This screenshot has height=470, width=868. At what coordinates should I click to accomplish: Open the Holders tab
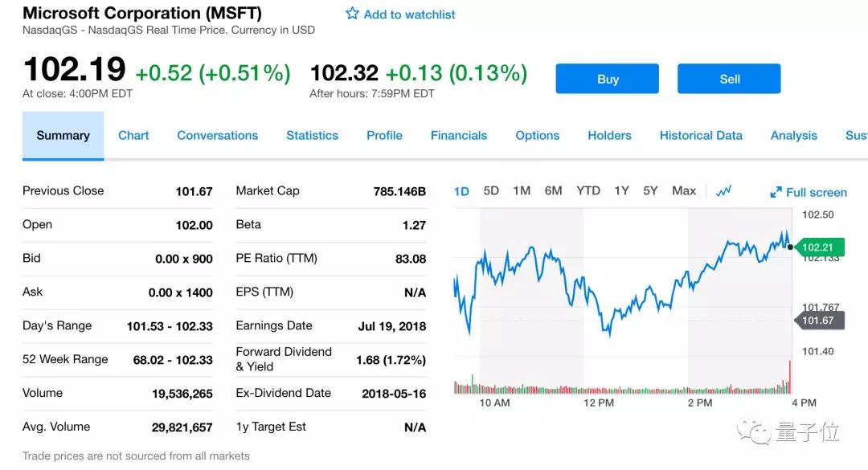pyautogui.click(x=609, y=135)
